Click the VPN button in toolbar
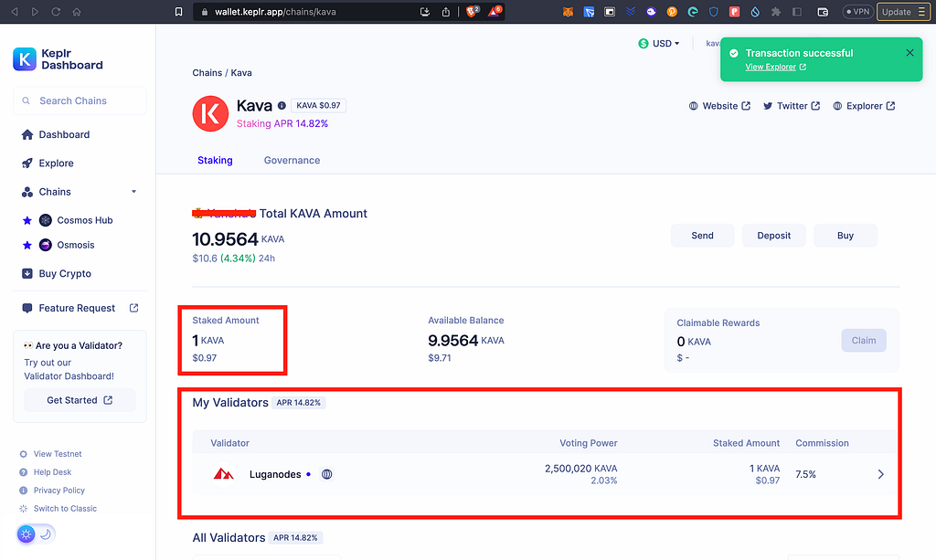Screen dimensions: 936x560 pos(857,12)
